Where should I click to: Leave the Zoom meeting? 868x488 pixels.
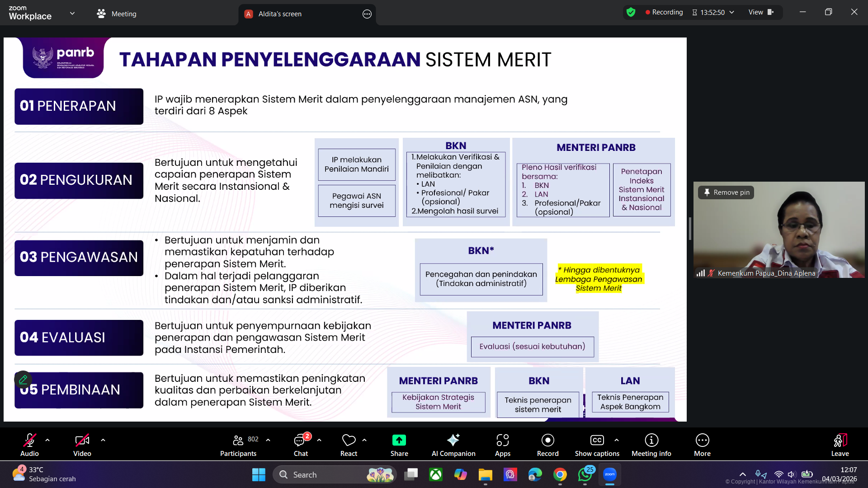coord(840,444)
